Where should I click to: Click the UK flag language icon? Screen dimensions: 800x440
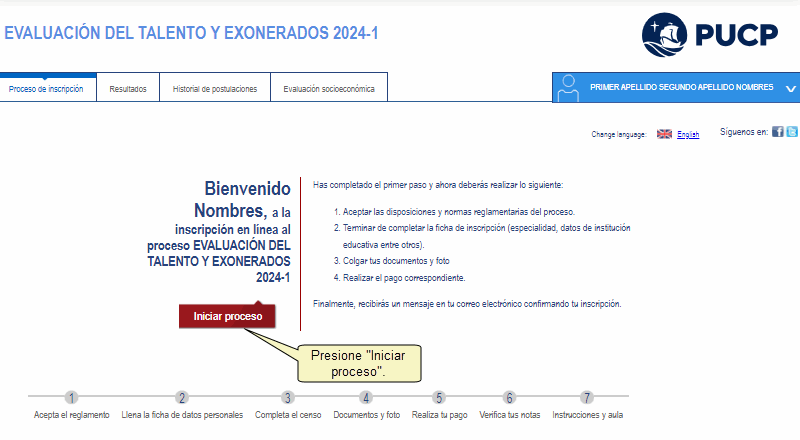pos(664,134)
